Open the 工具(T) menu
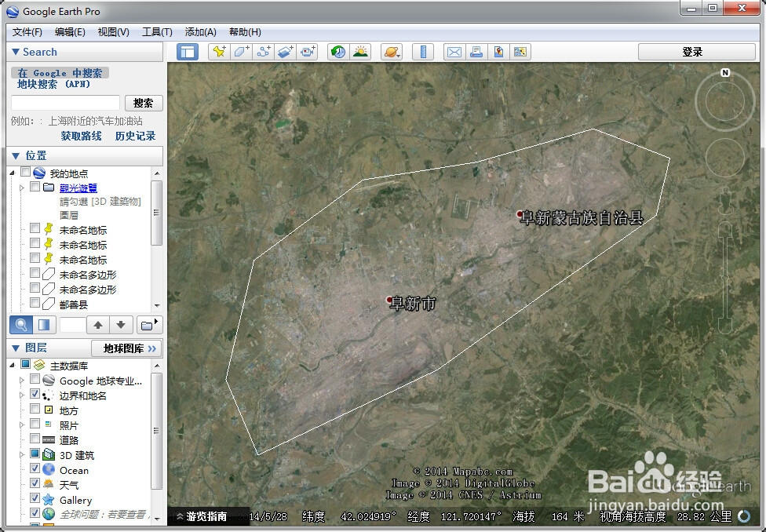 (x=157, y=32)
